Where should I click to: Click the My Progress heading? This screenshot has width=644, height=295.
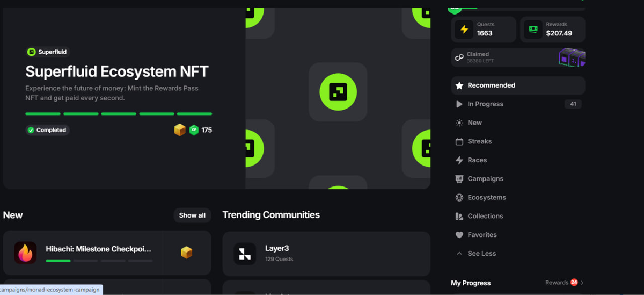[x=471, y=283]
